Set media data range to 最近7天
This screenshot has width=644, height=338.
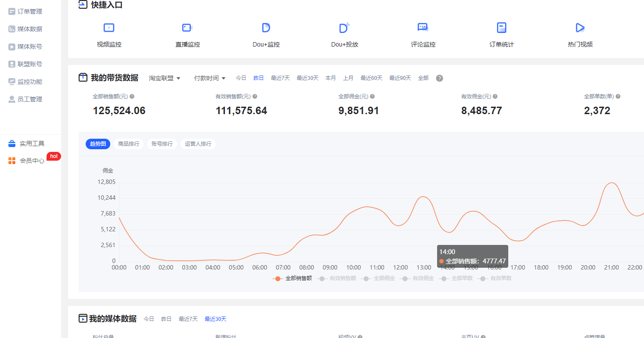coord(188,319)
